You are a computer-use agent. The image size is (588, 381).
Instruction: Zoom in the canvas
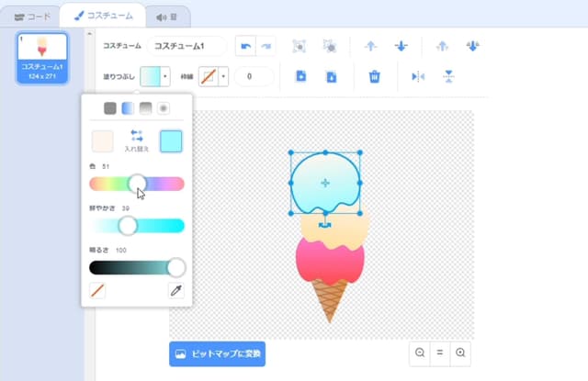460,353
